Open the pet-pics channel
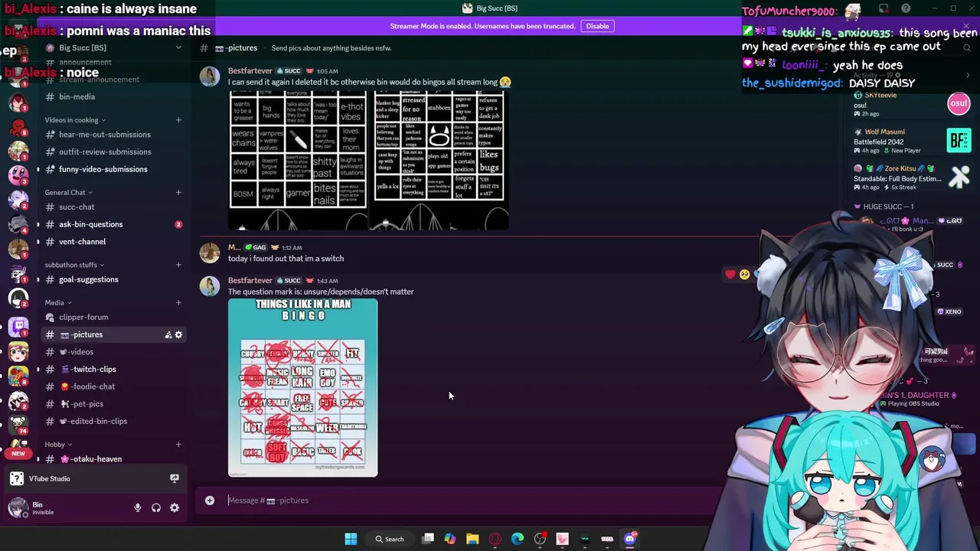 113,404
